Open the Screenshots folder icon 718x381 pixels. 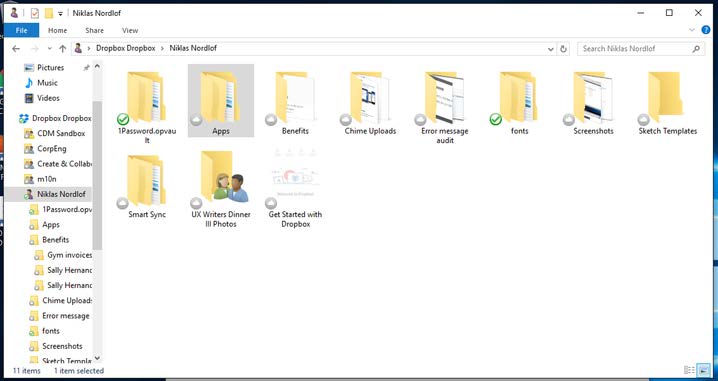pos(593,98)
